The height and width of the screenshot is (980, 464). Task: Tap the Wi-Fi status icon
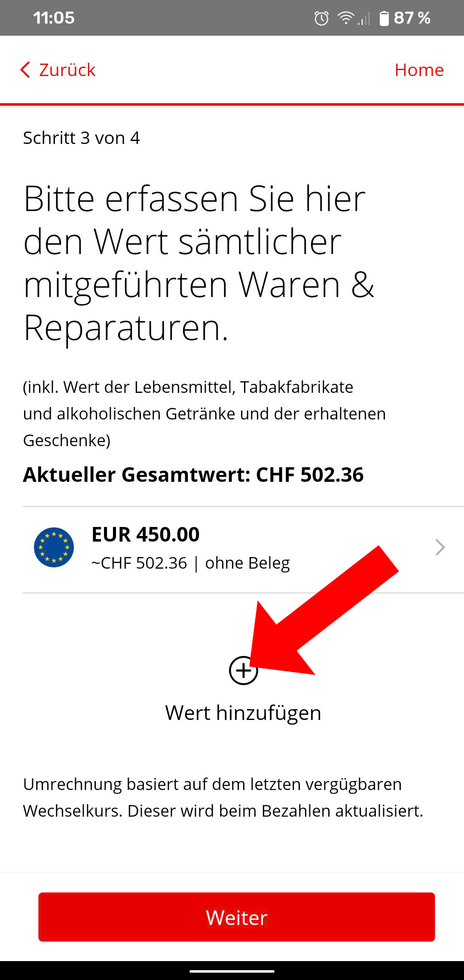(x=345, y=18)
